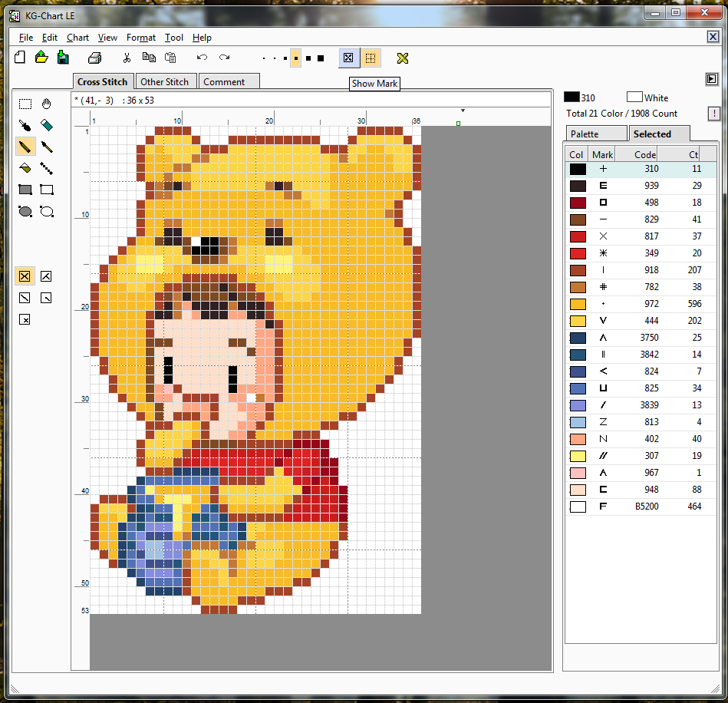The width and height of the screenshot is (728, 703).
Task: Pick the red 817 color swatch
Action: pyautogui.click(x=578, y=236)
